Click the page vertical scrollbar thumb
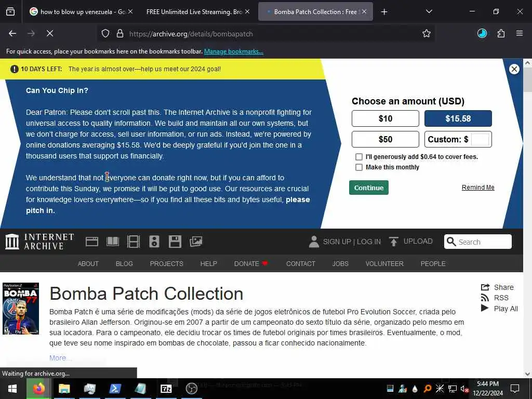532x399 pixels. pos(527,79)
